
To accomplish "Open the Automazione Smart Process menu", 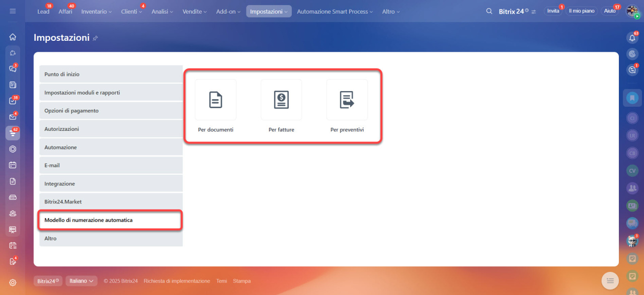I will point(335,11).
